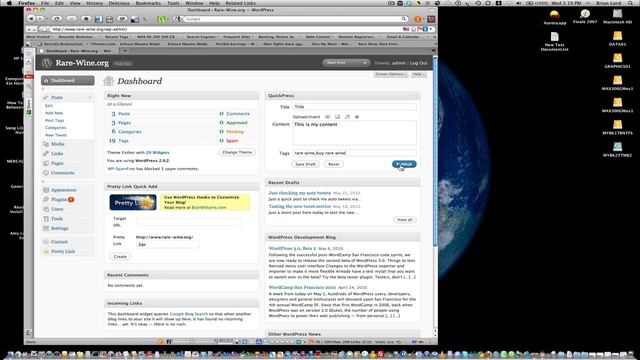This screenshot has width=640, height=360.
Task: Open Users section in sidebar
Action: tap(57, 209)
